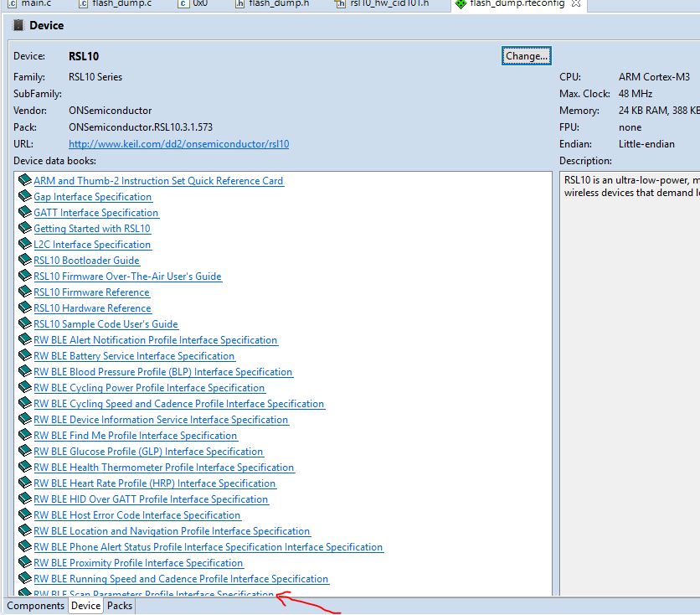Open RW BLE Proximity Profile Interface Specification
The width and height of the screenshot is (700, 615).
pos(138,563)
